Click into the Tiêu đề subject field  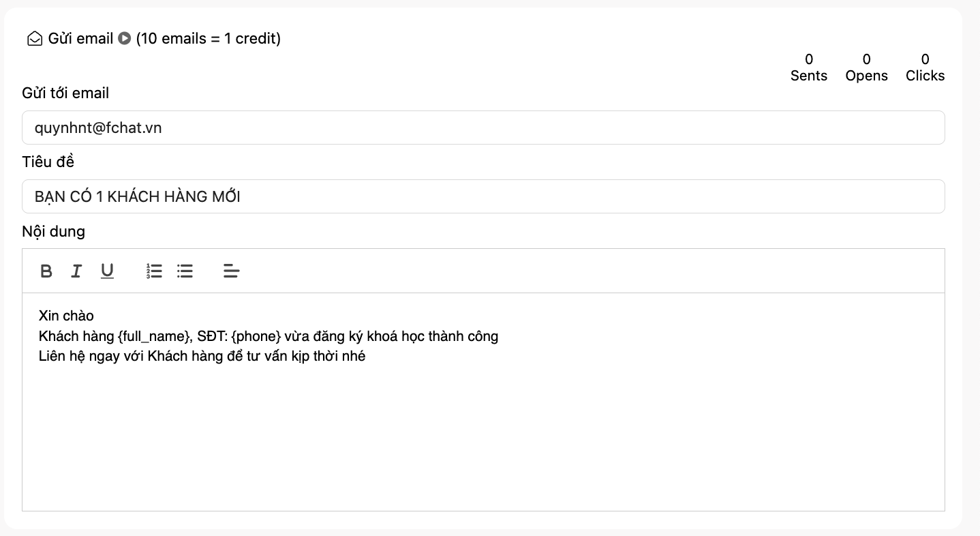483,196
